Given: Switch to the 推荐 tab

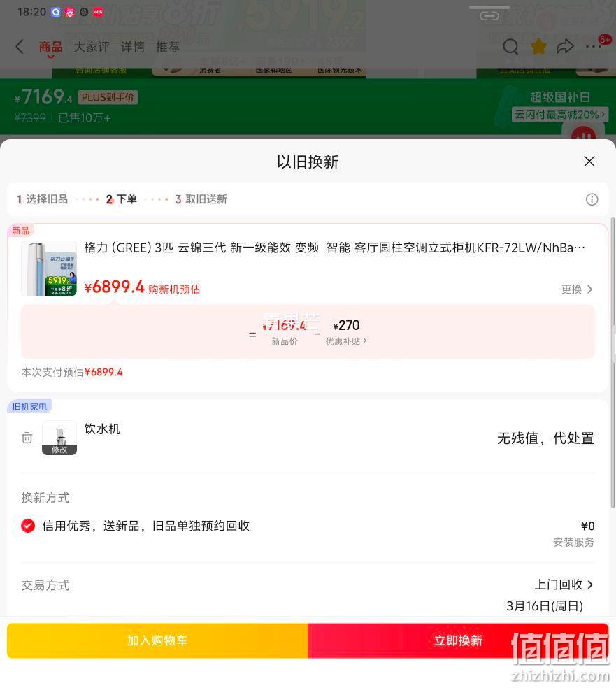Looking at the screenshot, I should pyautogui.click(x=168, y=47).
